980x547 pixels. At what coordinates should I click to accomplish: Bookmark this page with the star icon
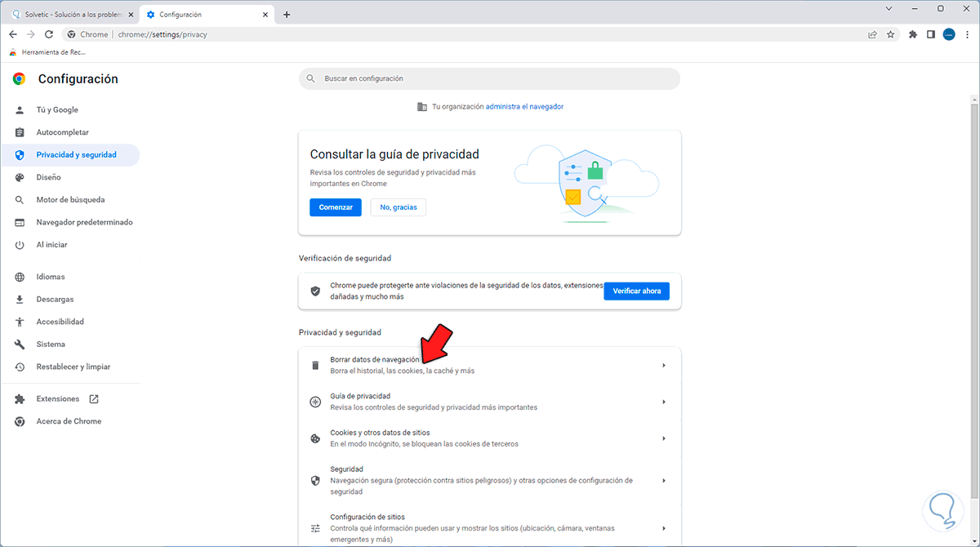click(890, 34)
